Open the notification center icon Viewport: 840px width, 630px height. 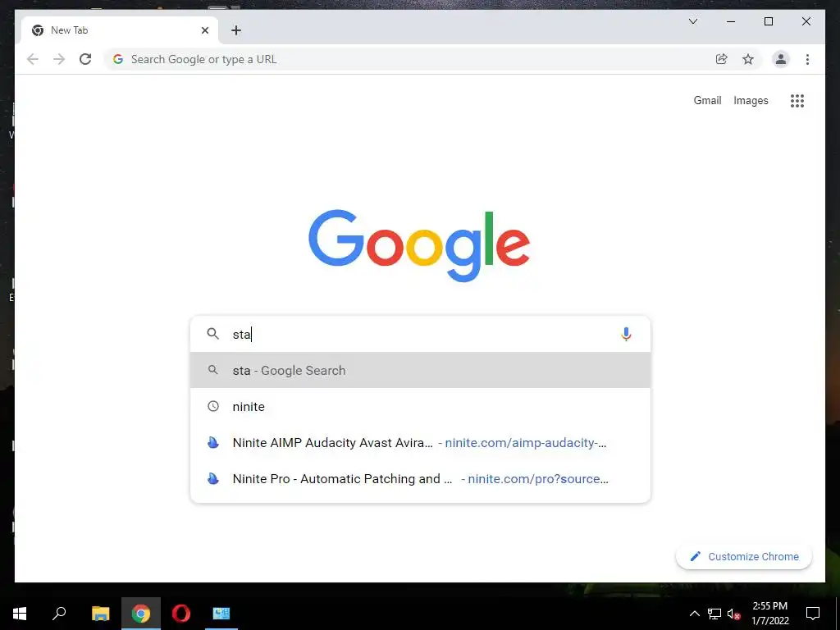point(813,614)
